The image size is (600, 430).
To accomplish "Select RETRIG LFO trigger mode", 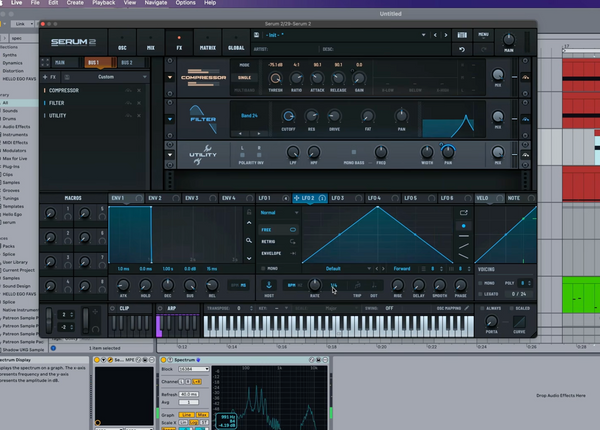I will coord(278,242).
